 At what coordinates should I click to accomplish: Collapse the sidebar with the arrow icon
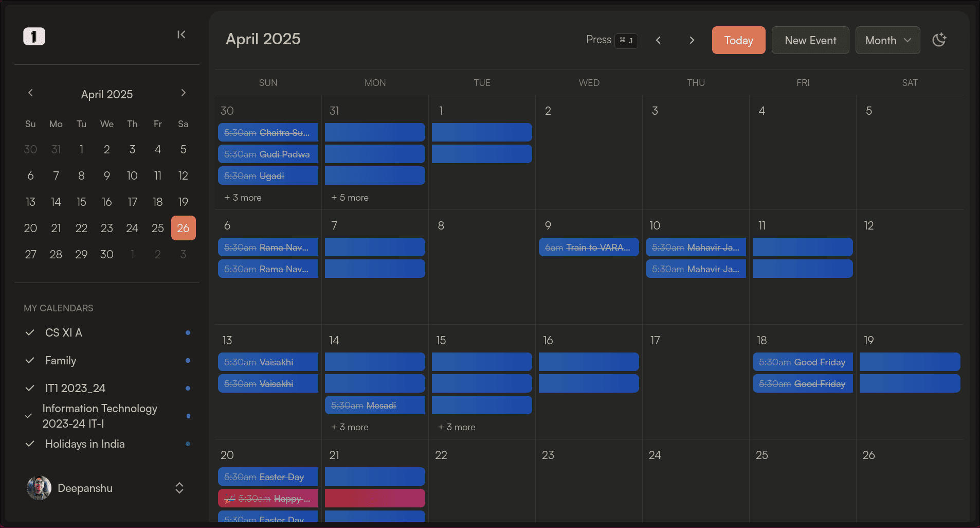pos(181,34)
